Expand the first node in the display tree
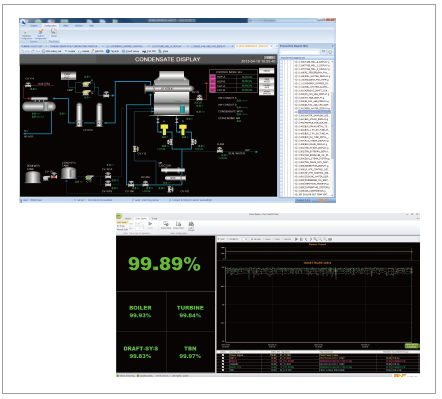This screenshot has width=442, height=399. (295, 62)
